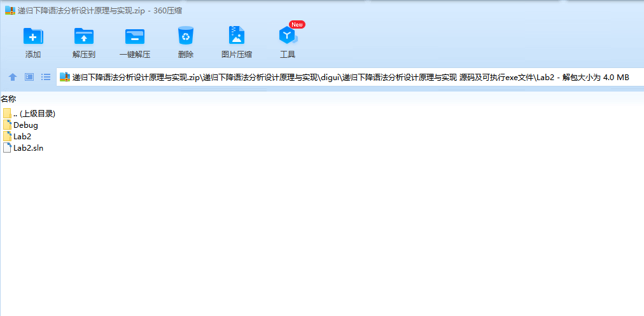Click the 图片压缩 label text
Image resolution: width=644 pixels, height=316 pixels.
coord(237,55)
